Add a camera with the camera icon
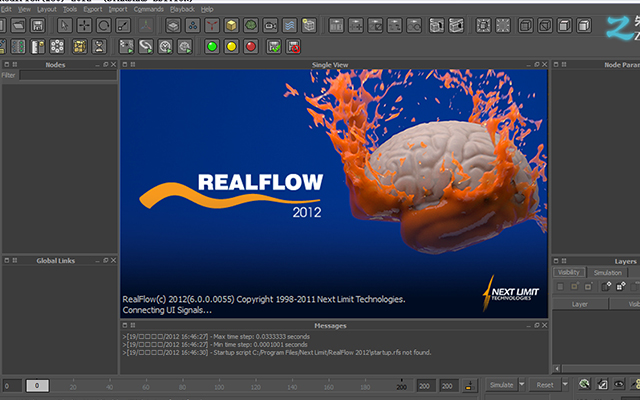The image size is (640, 400). [270, 25]
